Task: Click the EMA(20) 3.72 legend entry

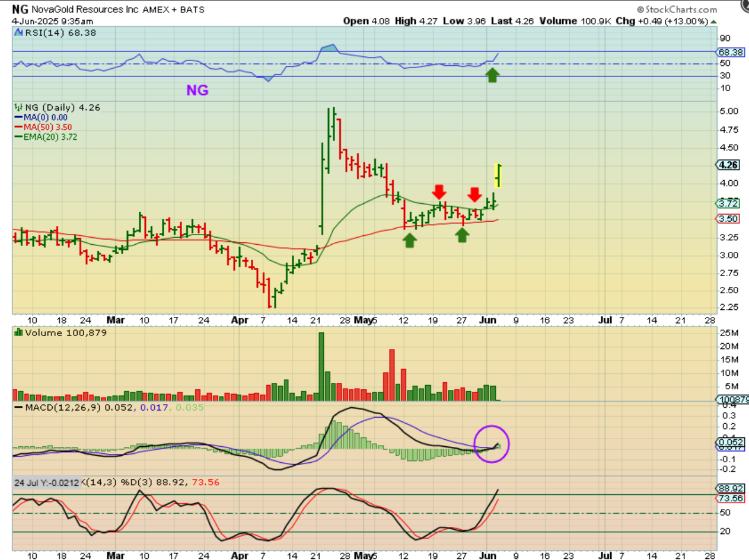Action: pyautogui.click(x=46, y=136)
